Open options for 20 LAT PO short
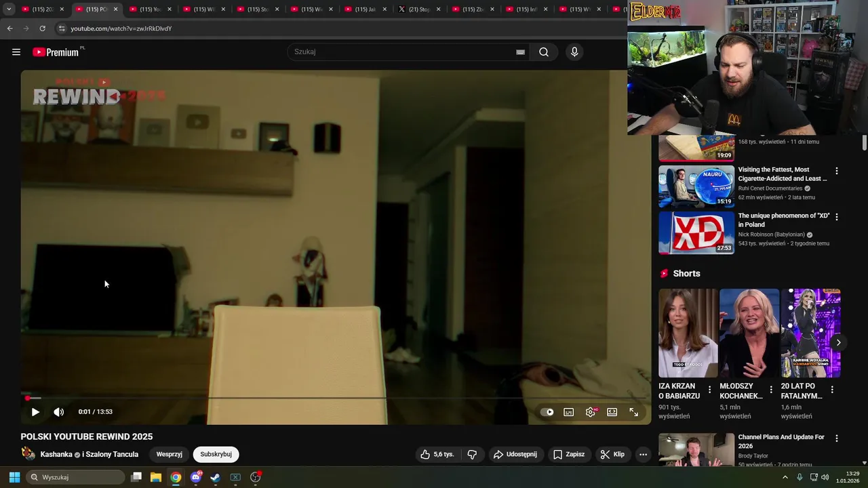The image size is (868, 488). 832,390
